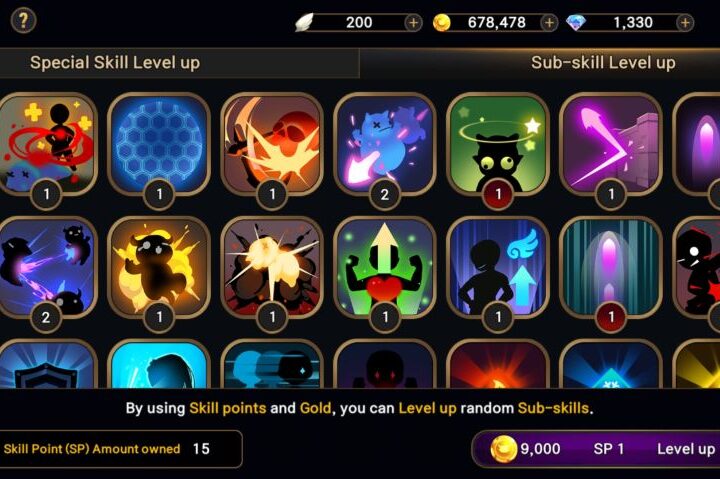Select the healing red swirl skill
Viewport: 720px width, 479px height.
click(46, 145)
